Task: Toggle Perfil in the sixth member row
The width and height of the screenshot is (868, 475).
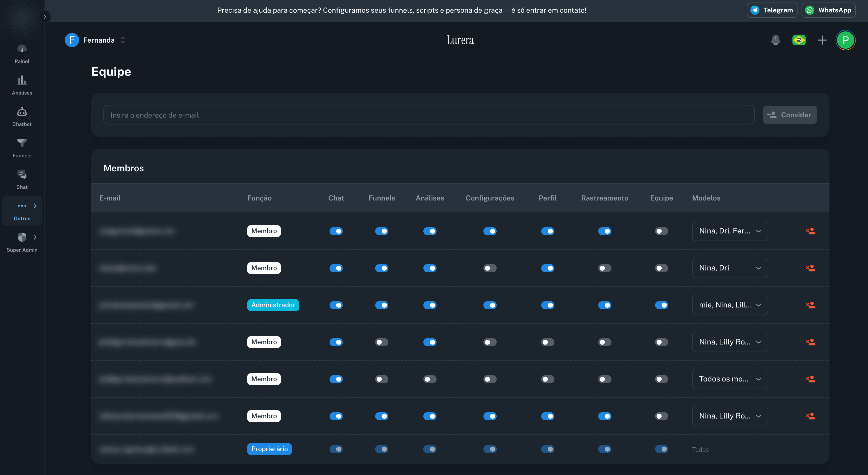Action: pos(548,416)
